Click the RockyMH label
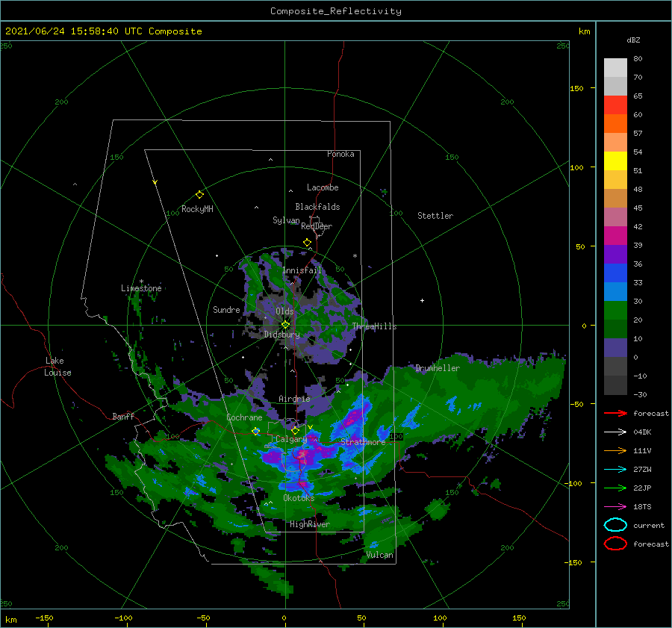This screenshot has width=672, height=628. (197, 209)
